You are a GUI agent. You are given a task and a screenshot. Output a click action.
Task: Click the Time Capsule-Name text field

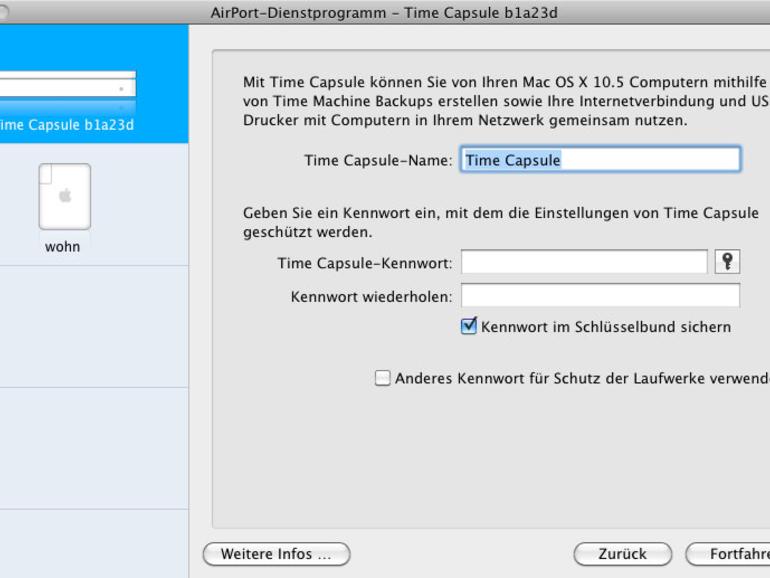pos(600,159)
